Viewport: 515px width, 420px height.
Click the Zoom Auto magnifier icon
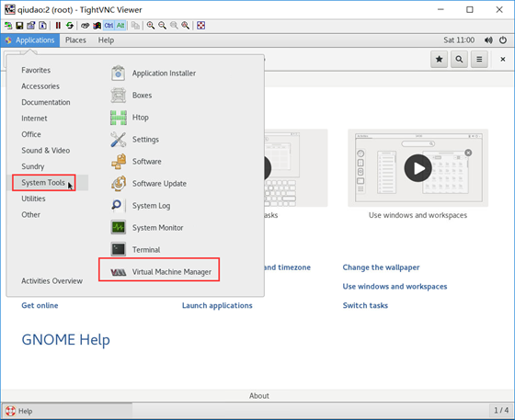(186, 26)
